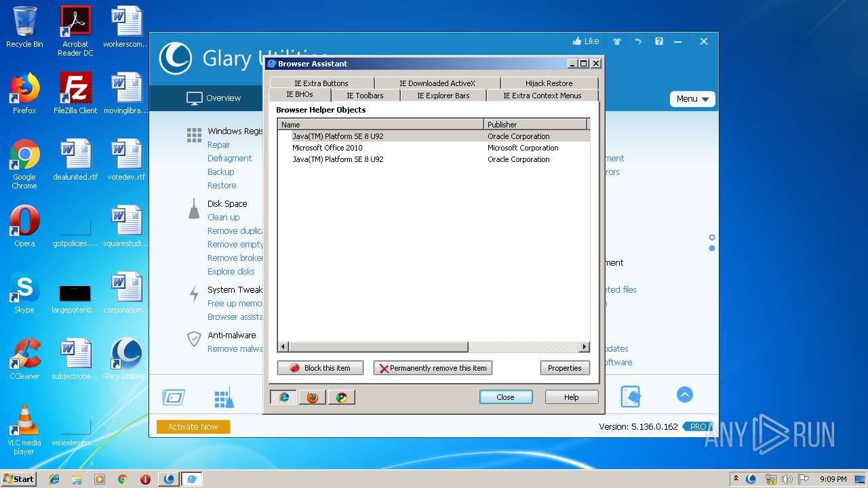Open FileZilla Client desktop shortcut
This screenshot has width=868, height=488.
pyautogui.click(x=75, y=94)
